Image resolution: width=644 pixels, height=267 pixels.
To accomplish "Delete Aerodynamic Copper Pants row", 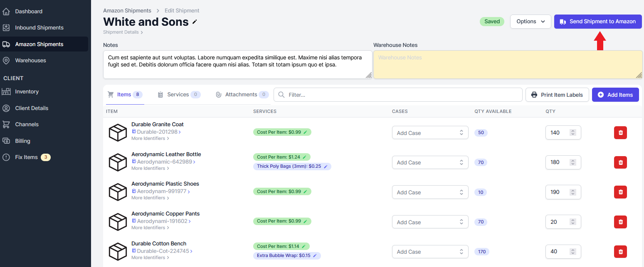I will pos(620,222).
